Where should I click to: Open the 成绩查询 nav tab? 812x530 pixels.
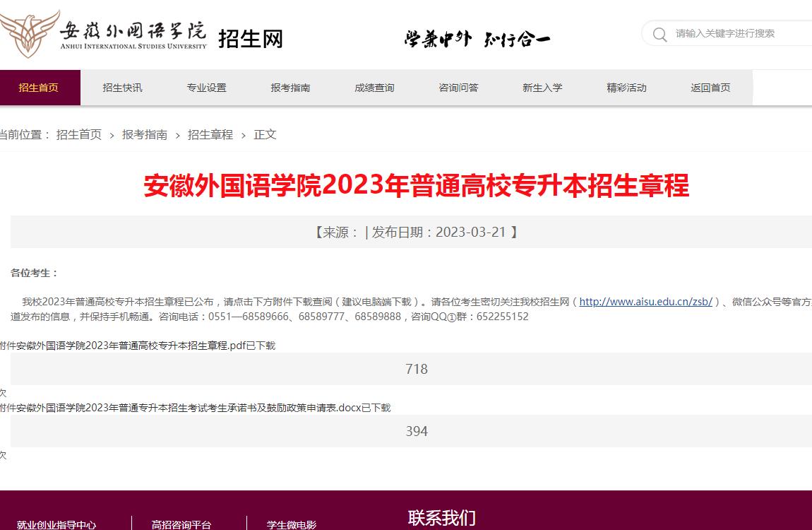(374, 88)
